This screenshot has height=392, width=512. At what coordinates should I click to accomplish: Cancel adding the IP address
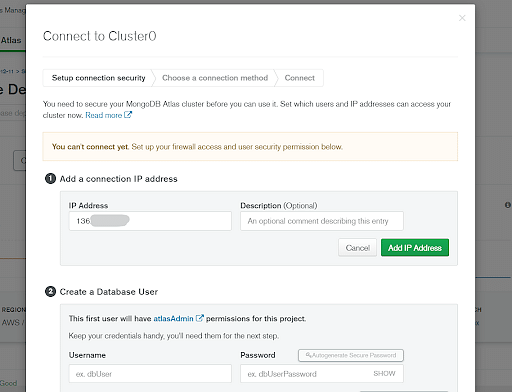pos(357,248)
